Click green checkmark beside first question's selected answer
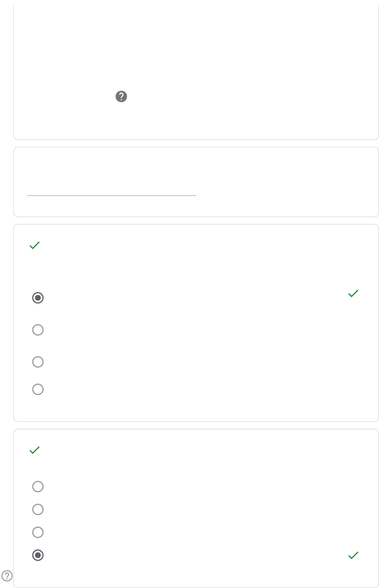Viewport: 379px width, 588px height. coord(353,293)
